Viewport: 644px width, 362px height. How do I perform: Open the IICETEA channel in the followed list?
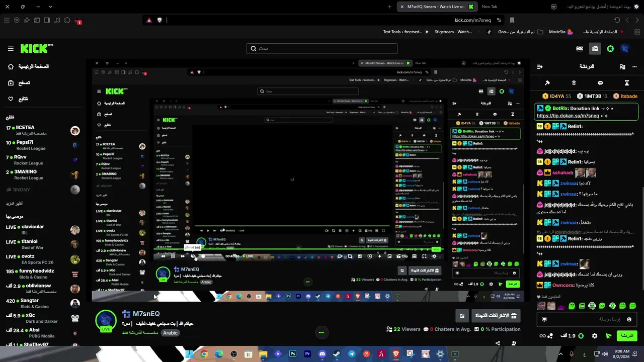43,131
